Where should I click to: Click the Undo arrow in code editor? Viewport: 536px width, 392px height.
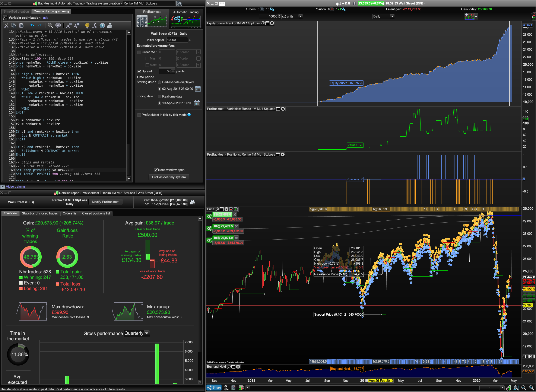32,26
